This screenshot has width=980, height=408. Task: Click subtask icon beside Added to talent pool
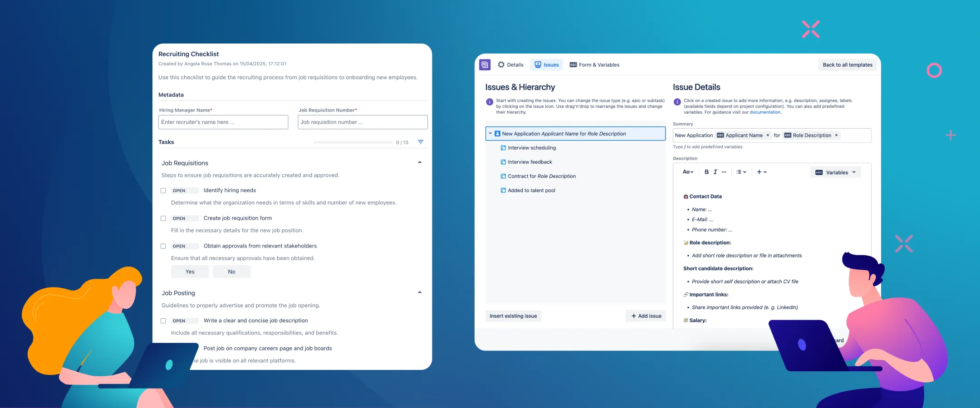click(503, 190)
